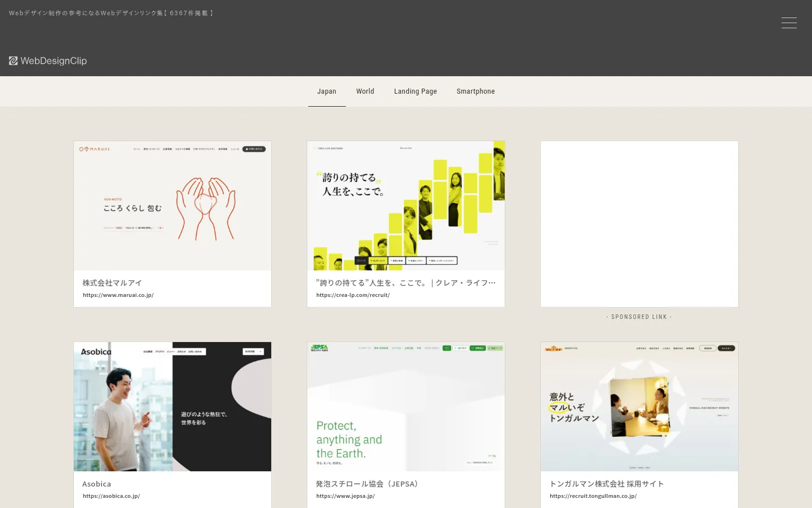
Task: Open the Asobica site thumbnail
Action: [173, 406]
